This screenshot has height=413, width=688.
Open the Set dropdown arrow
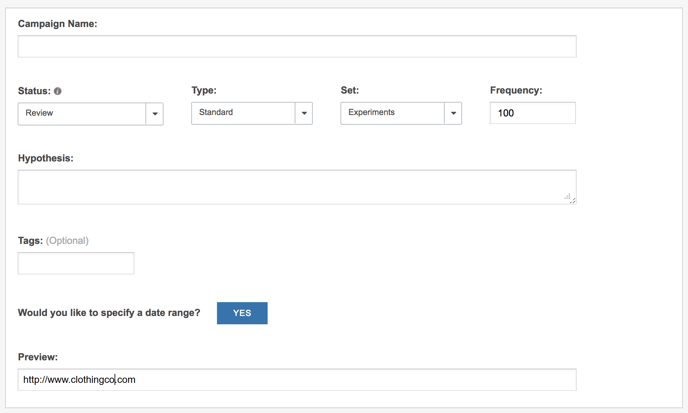pyautogui.click(x=453, y=113)
